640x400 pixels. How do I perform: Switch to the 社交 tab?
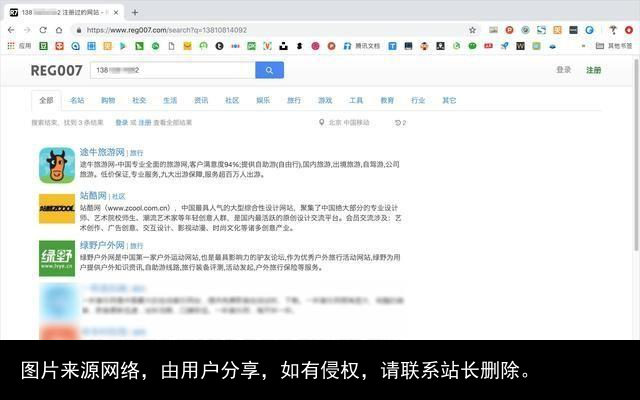(139, 100)
